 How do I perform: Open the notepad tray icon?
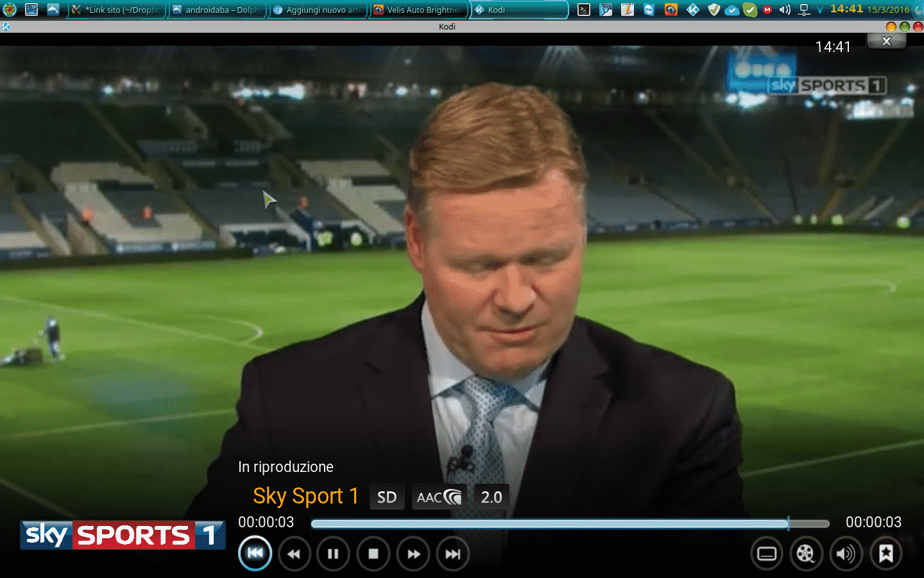click(628, 10)
